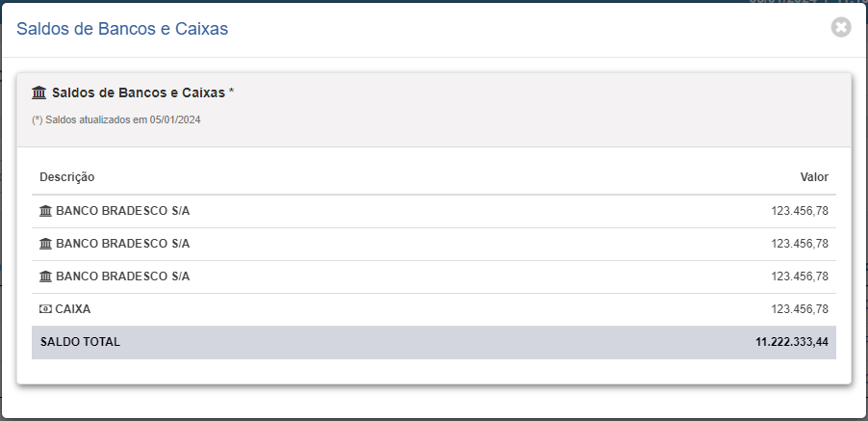
Task: Click the CAIXA value 123.456,78
Action: tap(800, 309)
